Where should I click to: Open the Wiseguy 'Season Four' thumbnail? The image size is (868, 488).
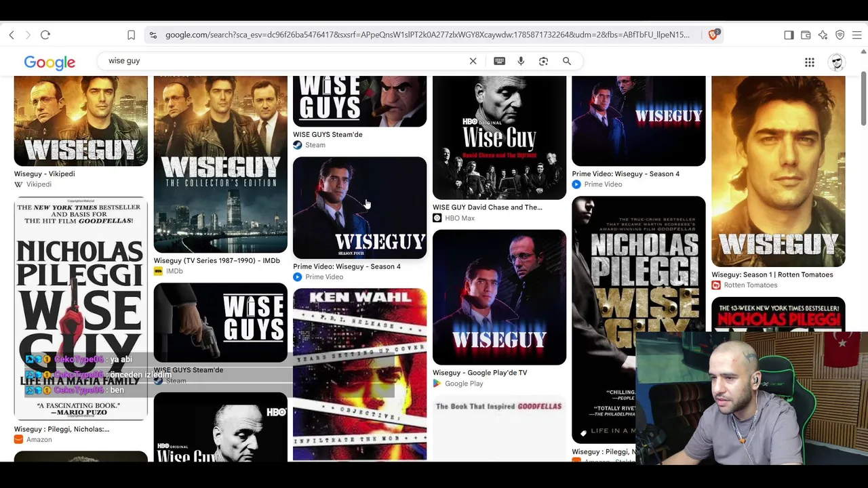point(359,208)
